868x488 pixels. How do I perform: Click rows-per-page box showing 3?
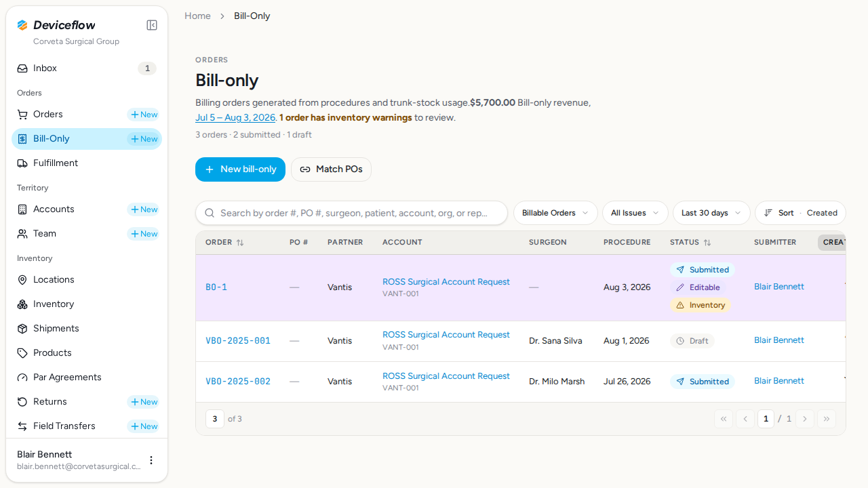[x=215, y=419]
